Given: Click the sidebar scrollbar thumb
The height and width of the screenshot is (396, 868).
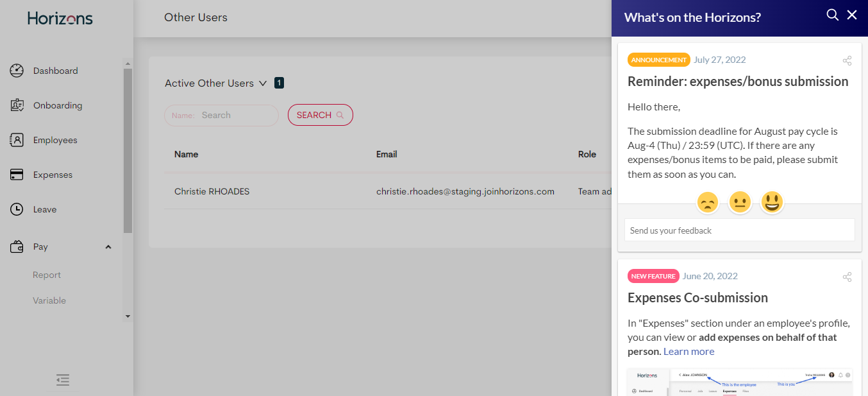Looking at the screenshot, I should [128, 151].
